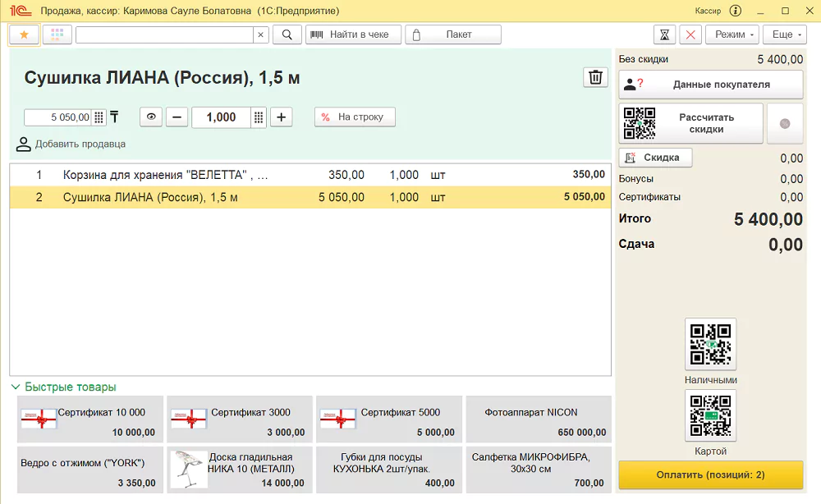Click the quantity field showing 1,000

coord(222,117)
